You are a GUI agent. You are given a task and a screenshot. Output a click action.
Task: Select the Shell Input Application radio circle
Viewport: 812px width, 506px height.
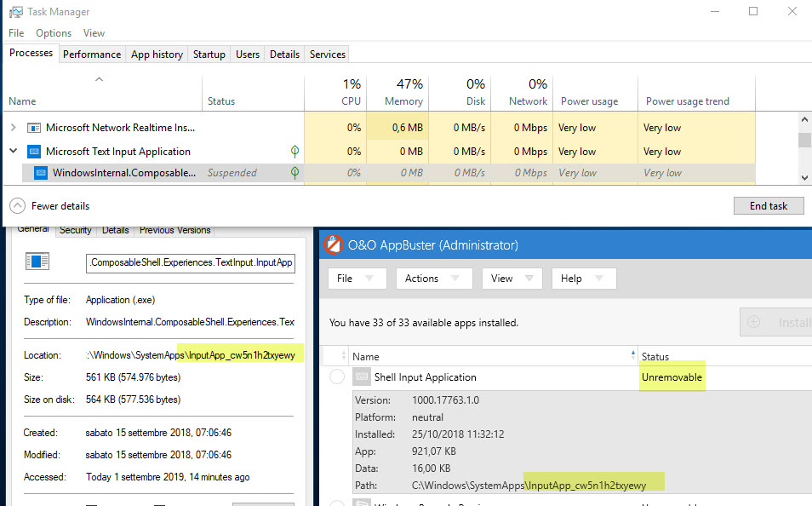[x=337, y=377]
